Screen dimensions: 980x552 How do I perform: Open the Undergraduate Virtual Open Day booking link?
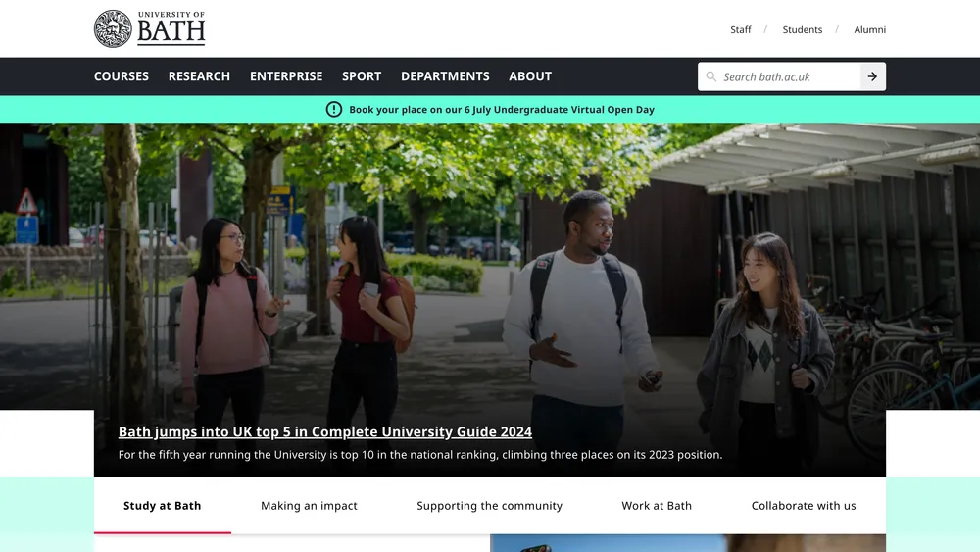pyautogui.click(x=501, y=110)
